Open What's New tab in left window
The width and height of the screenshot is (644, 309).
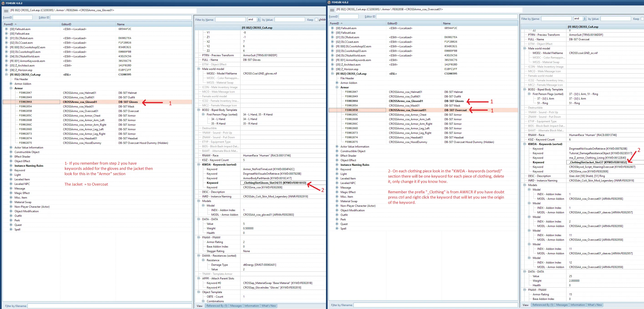(268, 306)
